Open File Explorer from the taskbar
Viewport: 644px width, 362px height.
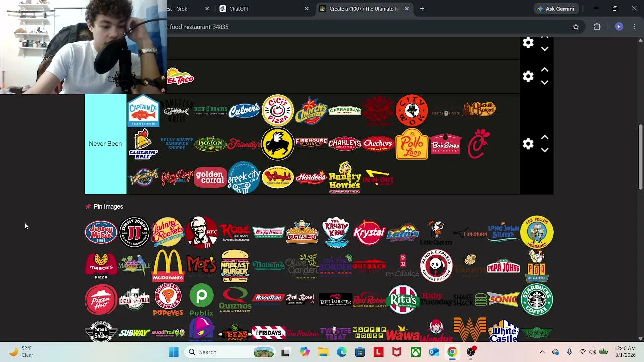(323, 352)
